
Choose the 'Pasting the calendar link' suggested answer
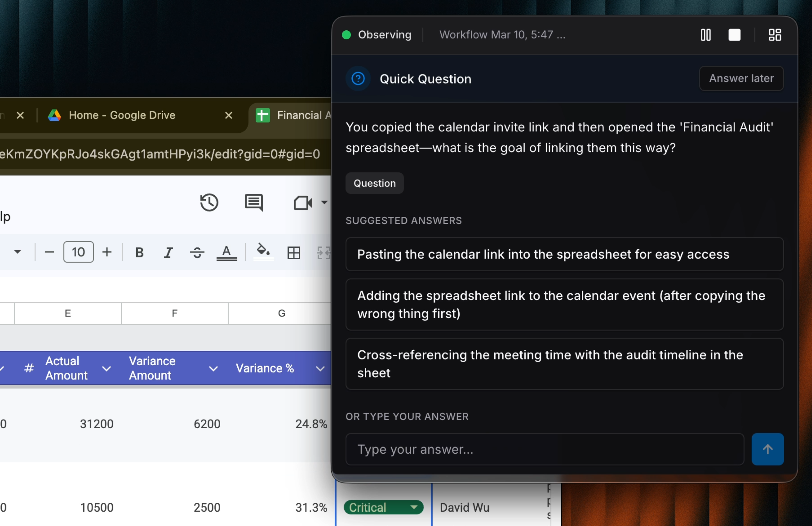point(564,254)
